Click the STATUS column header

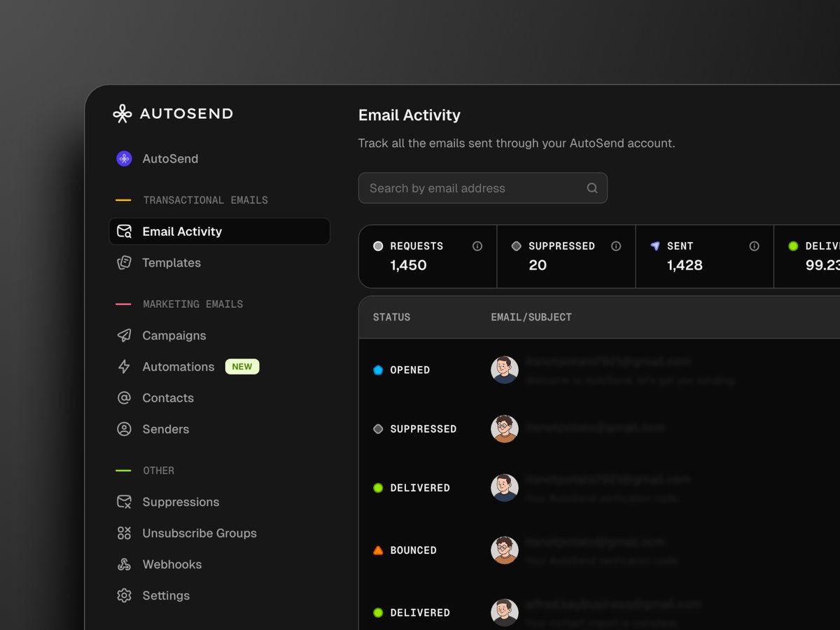pyautogui.click(x=391, y=317)
